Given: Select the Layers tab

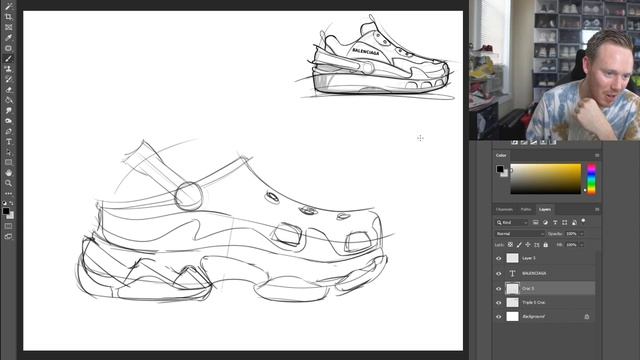Looking at the screenshot, I should (545, 209).
